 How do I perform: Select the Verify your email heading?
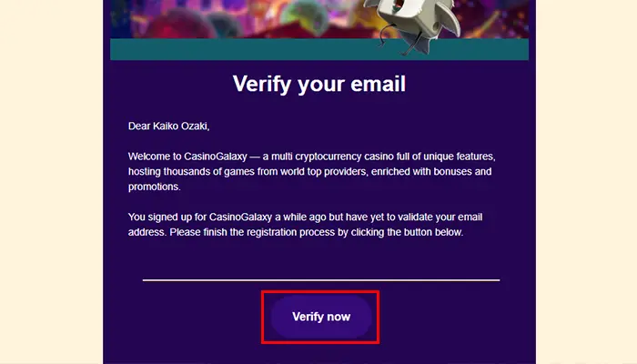[x=319, y=84]
